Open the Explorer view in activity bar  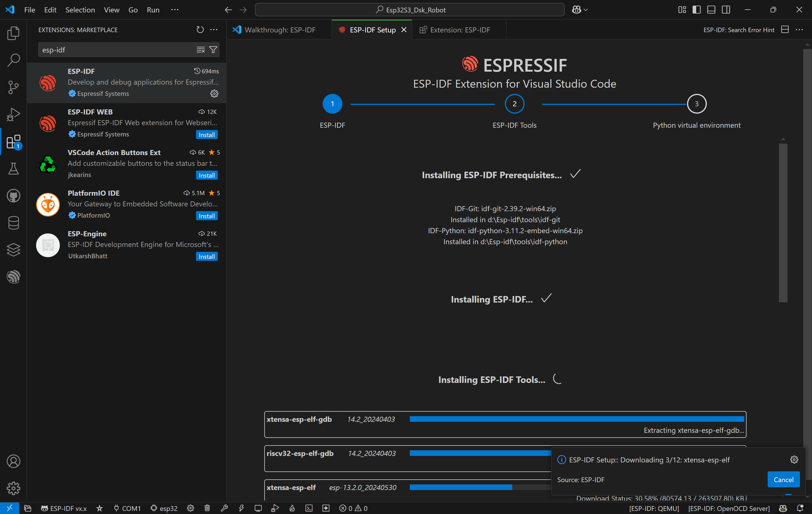[14, 33]
